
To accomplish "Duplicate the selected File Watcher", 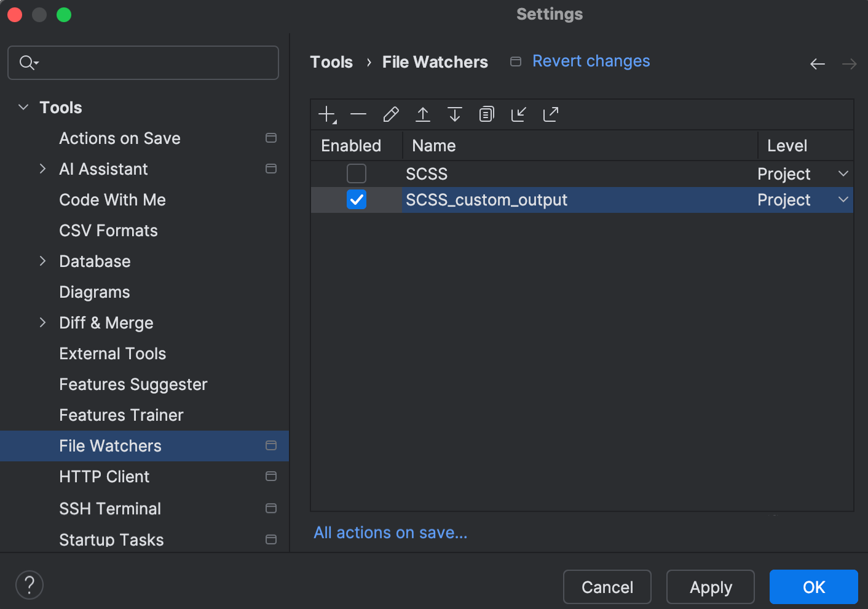I will click(x=486, y=114).
